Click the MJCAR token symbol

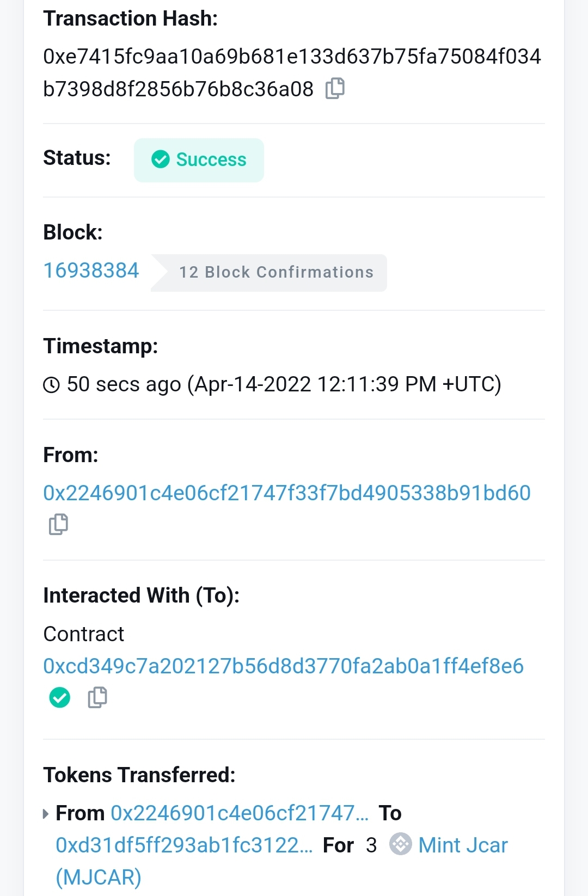[99, 877]
